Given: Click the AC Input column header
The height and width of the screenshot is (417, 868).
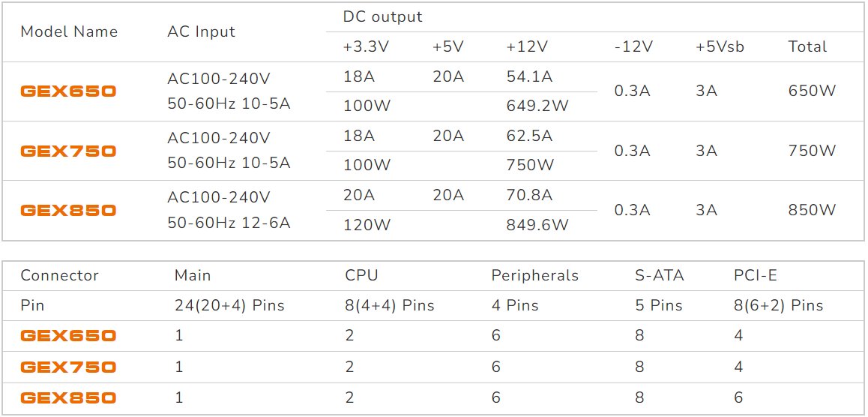Looking at the screenshot, I should [x=201, y=31].
